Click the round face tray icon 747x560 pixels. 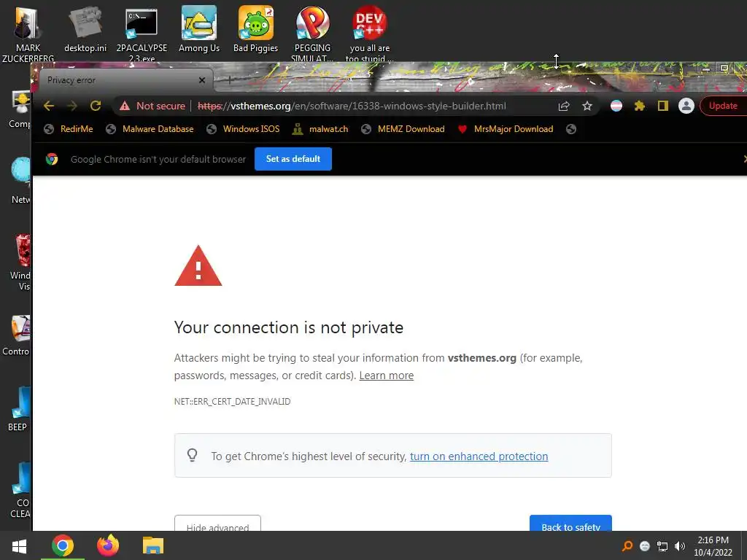click(645, 545)
